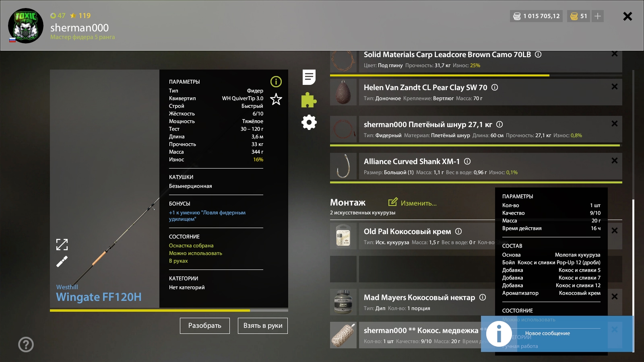This screenshot has width=644, height=362.
Task: Open the help question mark icon
Action: click(x=26, y=344)
